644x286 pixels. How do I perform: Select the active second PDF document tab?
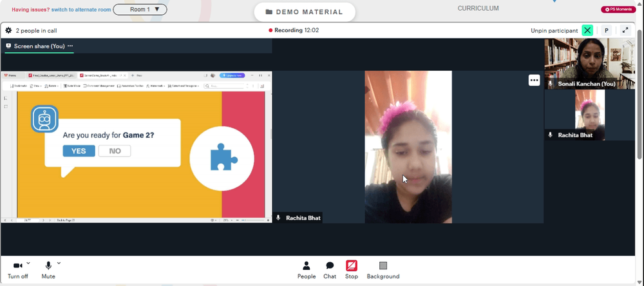104,75
